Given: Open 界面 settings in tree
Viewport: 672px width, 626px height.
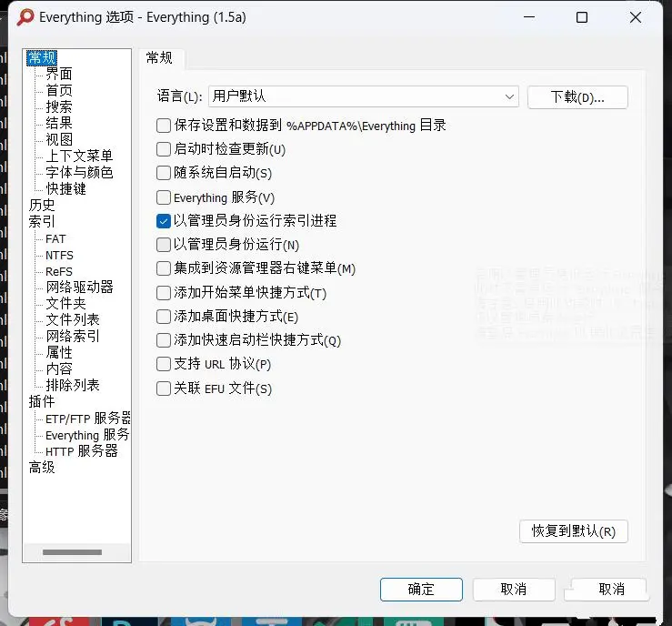Looking at the screenshot, I should (59, 74).
